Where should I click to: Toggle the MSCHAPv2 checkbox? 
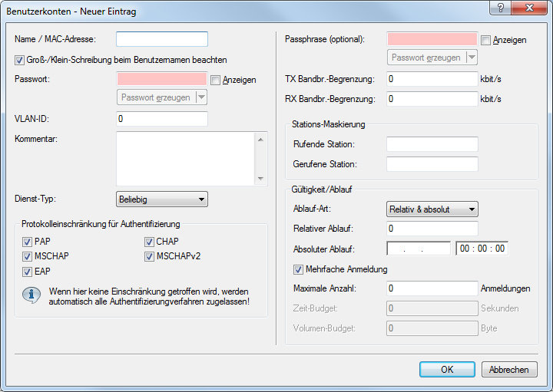(150, 256)
